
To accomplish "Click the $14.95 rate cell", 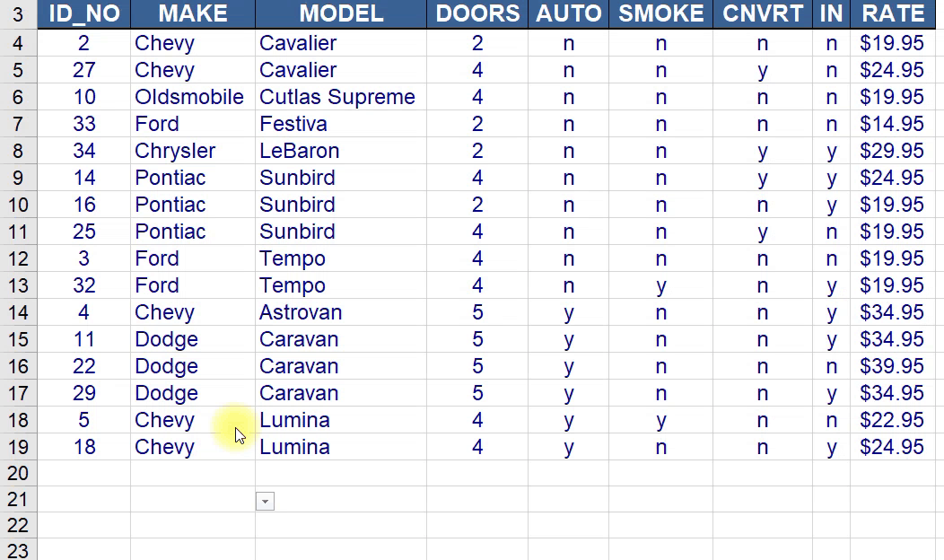I will pos(892,124).
